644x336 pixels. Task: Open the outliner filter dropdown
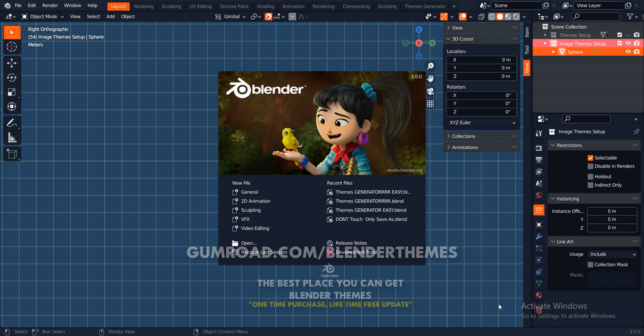pyautogui.click(x=632, y=17)
